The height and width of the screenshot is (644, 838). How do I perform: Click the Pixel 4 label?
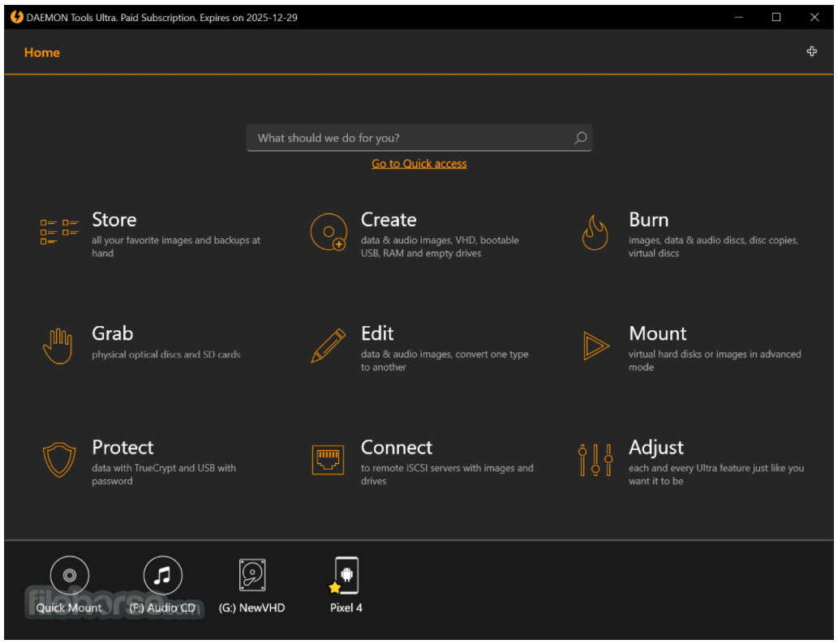[346, 608]
